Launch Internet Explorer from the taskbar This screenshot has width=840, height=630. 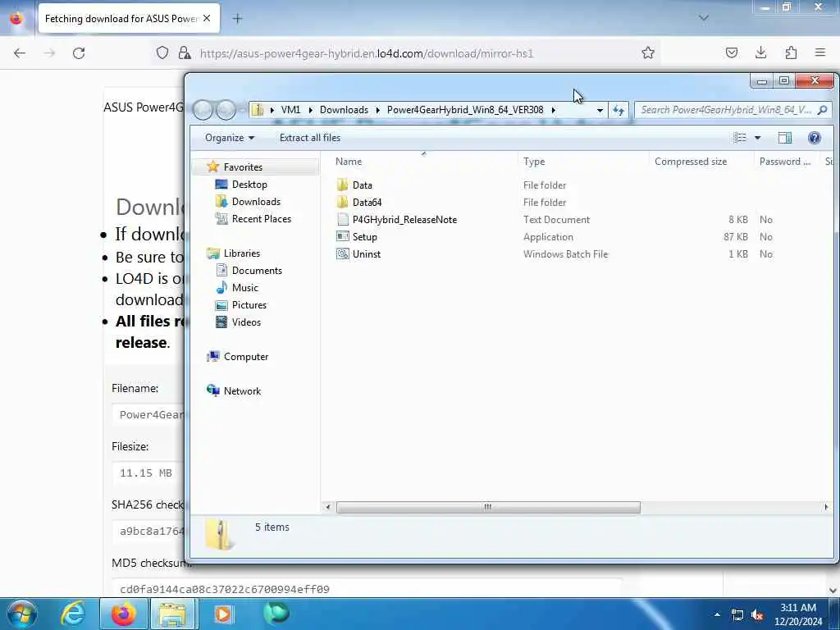click(72, 614)
